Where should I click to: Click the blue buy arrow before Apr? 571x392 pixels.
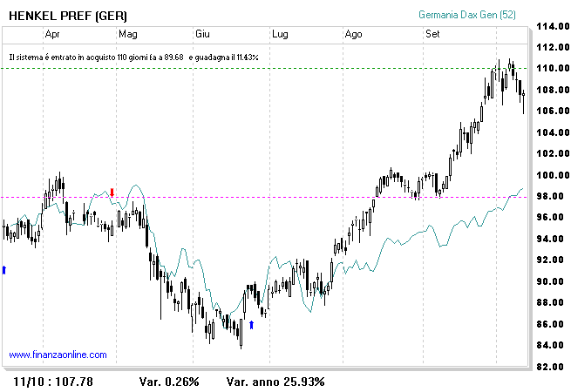[x=4, y=270]
